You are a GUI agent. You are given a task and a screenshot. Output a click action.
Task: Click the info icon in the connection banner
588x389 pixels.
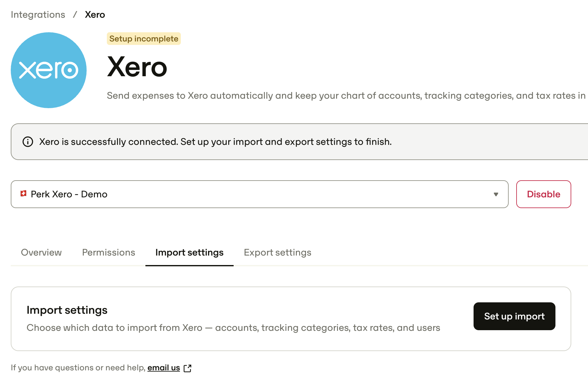pos(28,142)
